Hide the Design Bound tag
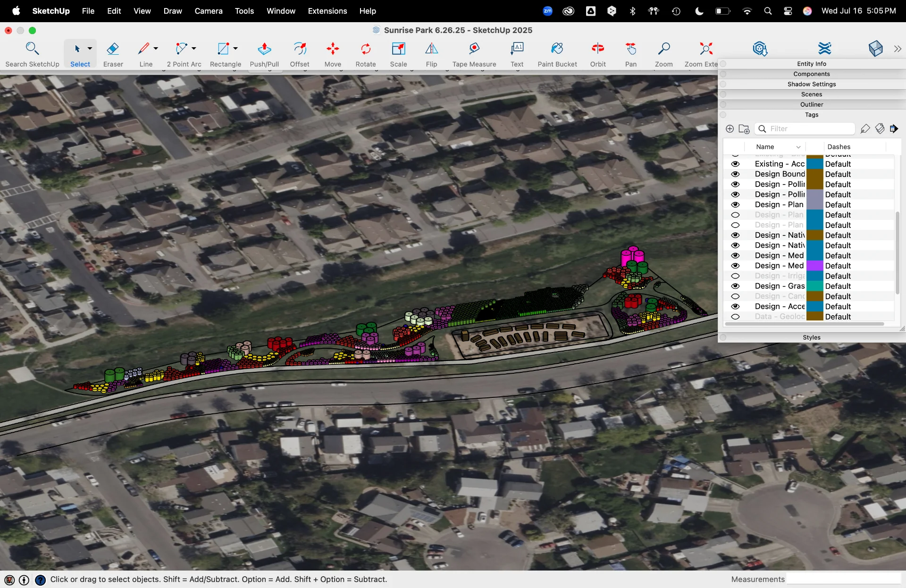The image size is (906, 588). (x=735, y=174)
